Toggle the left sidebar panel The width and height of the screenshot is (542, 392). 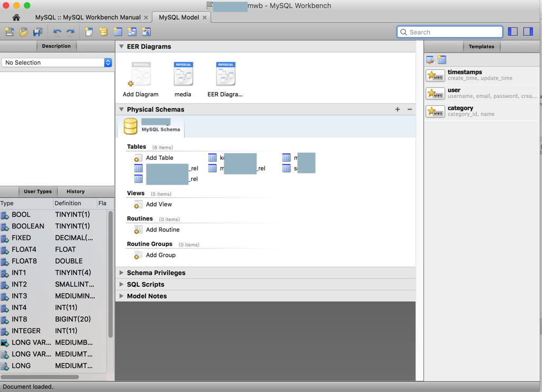(x=513, y=32)
